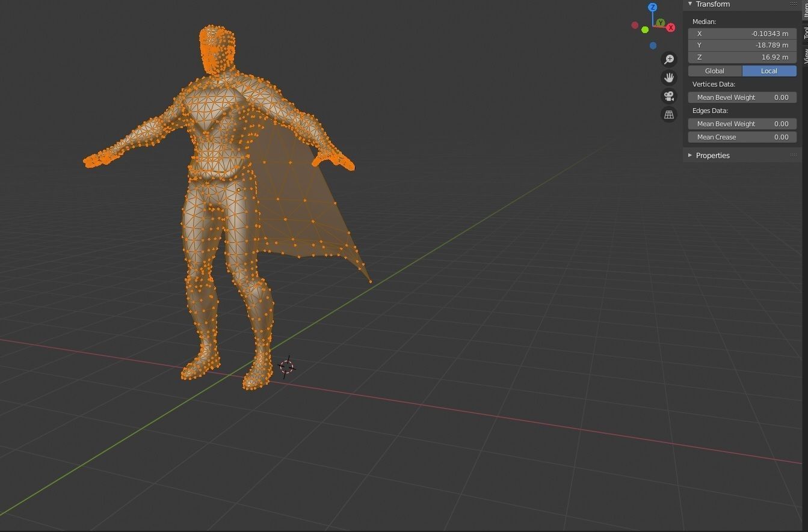Screen dimensions: 808x532
Task: Switch perspective/orthographic with the grid icon
Action: [x=669, y=114]
